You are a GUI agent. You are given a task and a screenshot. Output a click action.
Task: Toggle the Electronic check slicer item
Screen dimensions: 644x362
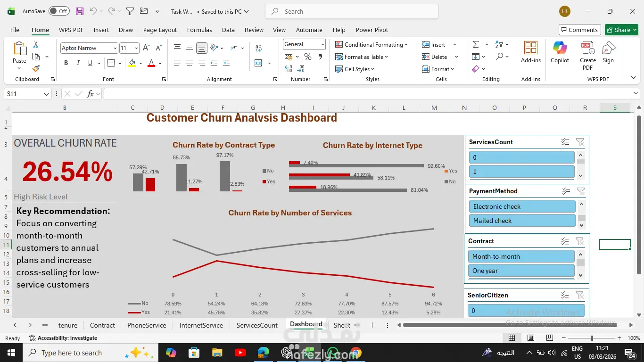point(522,206)
